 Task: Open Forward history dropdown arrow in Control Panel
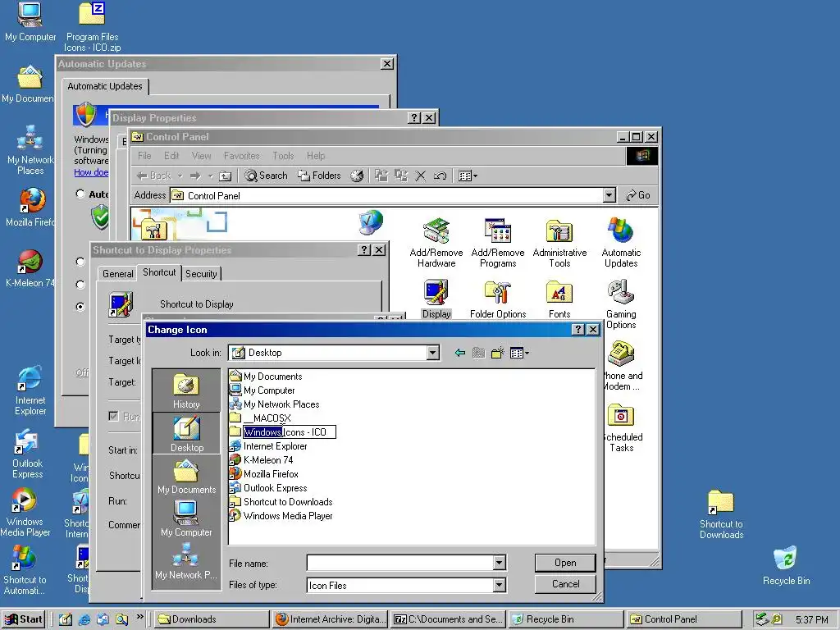pyautogui.click(x=211, y=176)
